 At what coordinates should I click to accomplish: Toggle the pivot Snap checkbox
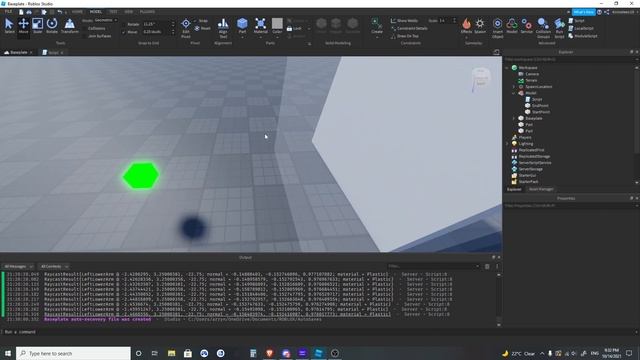[x=196, y=20]
